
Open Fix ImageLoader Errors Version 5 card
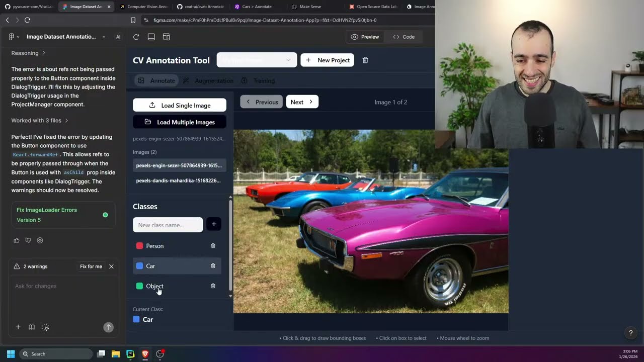click(x=63, y=215)
